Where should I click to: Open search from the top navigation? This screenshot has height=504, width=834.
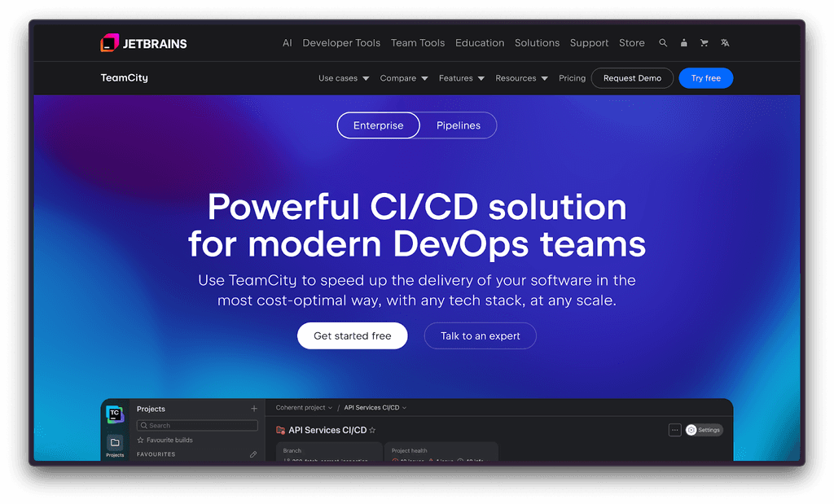click(663, 42)
